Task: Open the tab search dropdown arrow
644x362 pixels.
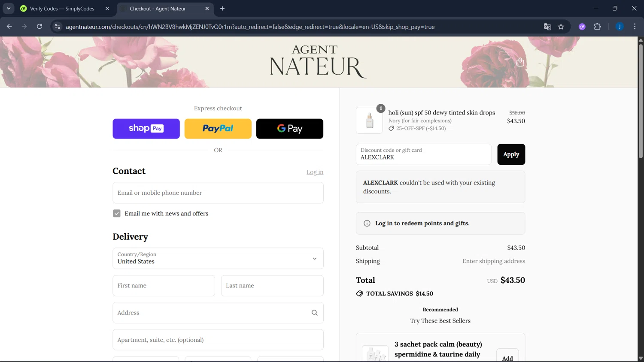Action: [x=9, y=9]
